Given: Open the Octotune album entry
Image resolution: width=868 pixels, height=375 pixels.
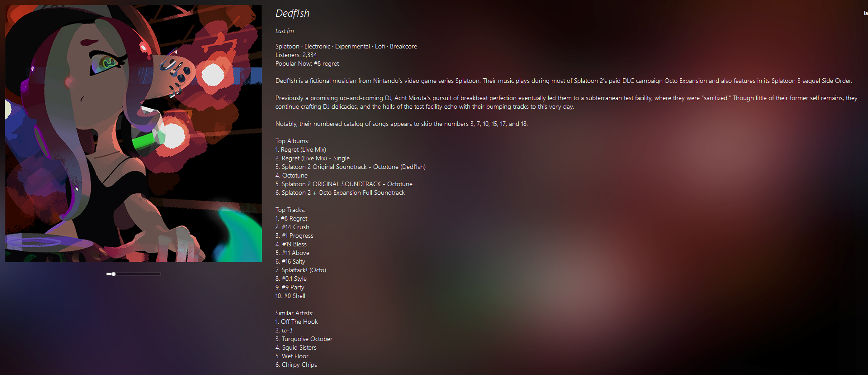Looking at the screenshot, I should pyautogui.click(x=295, y=176).
